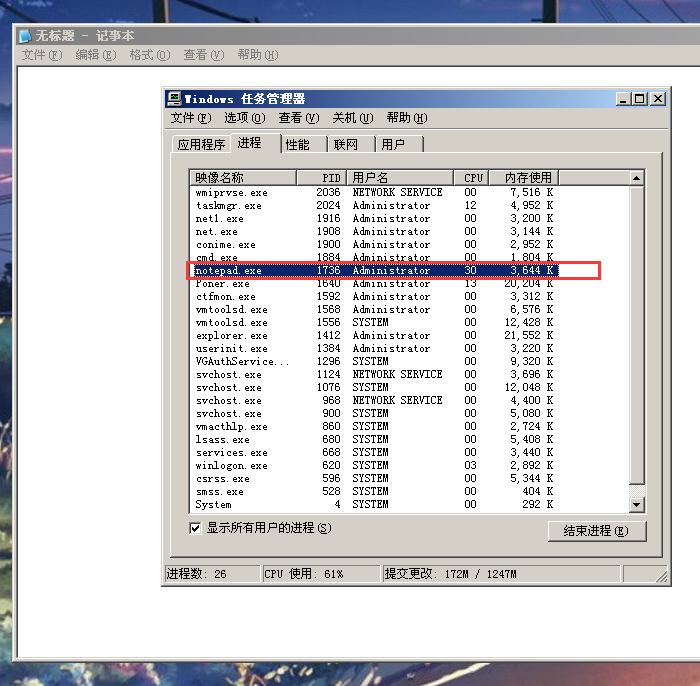This screenshot has width=700, height=686.
Task: Select the services.exe process row
Action: point(375,453)
